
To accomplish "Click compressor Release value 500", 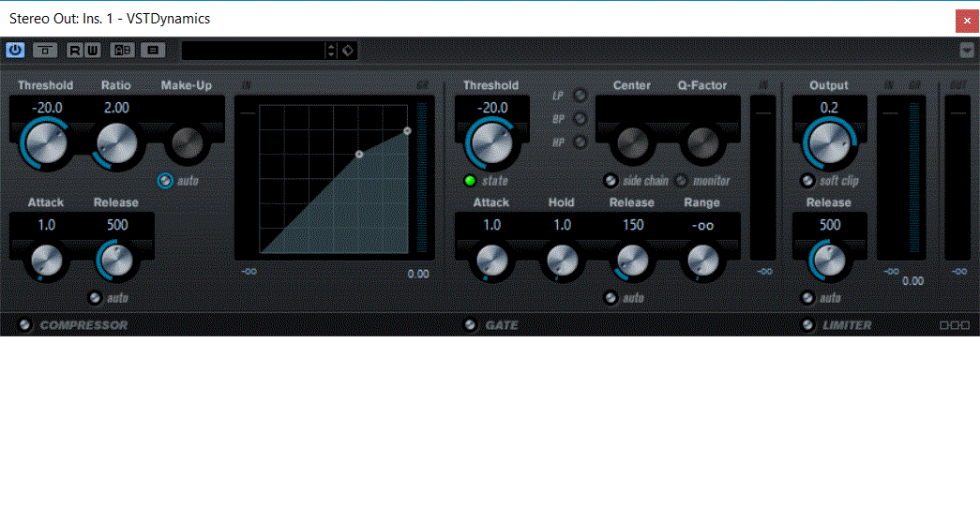I will click(117, 226).
